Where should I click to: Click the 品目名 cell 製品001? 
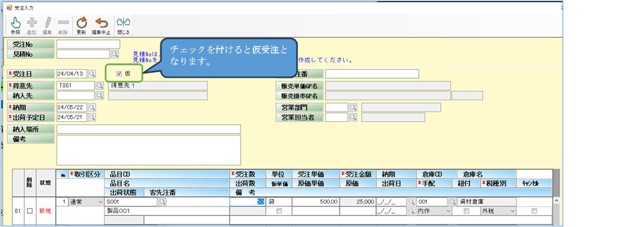[167, 211]
